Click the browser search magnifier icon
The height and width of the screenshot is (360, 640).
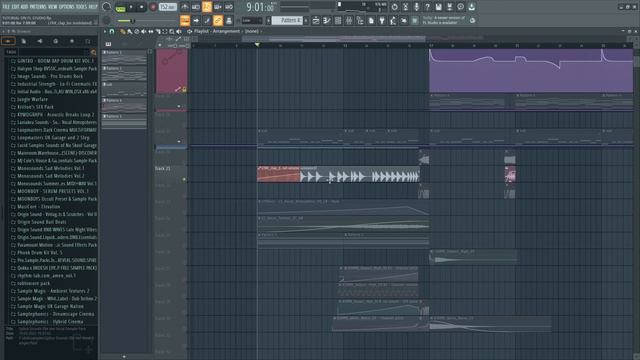click(x=93, y=52)
